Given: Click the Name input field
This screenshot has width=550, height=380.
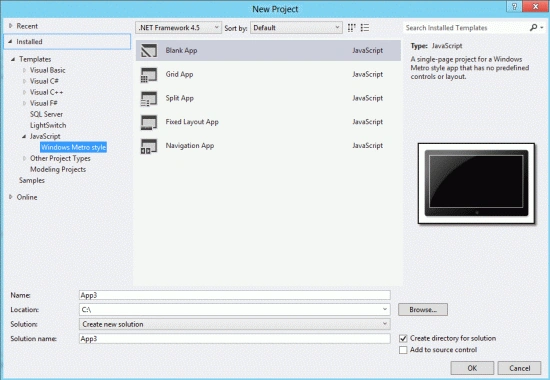Looking at the screenshot, I should [x=235, y=295].
